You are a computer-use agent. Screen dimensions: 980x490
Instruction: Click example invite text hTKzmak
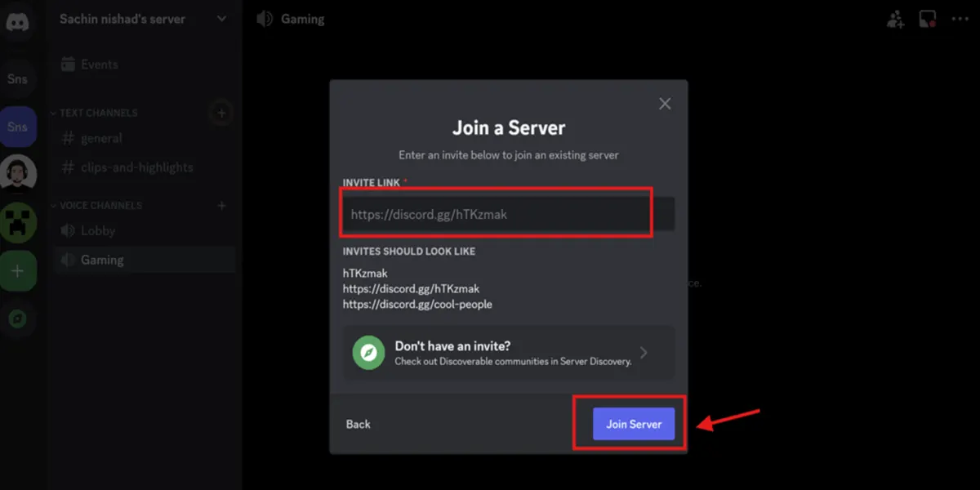pyautogui.click(x=365, y=274)
